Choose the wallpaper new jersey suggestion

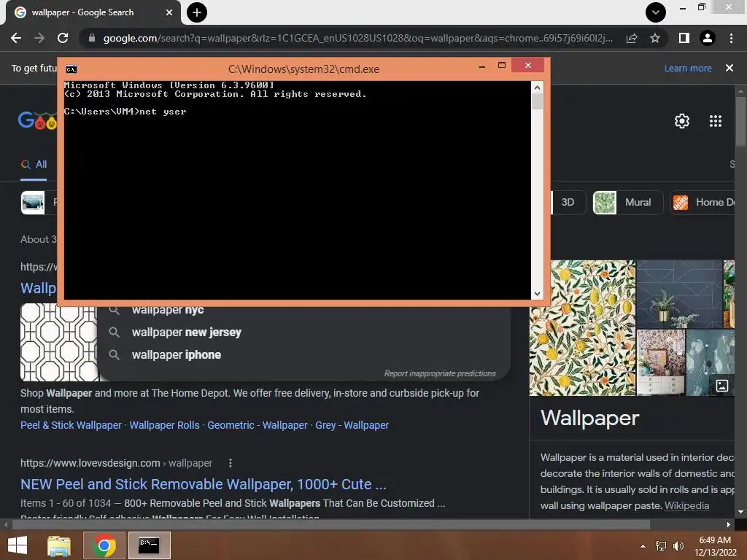click(186, 332)
